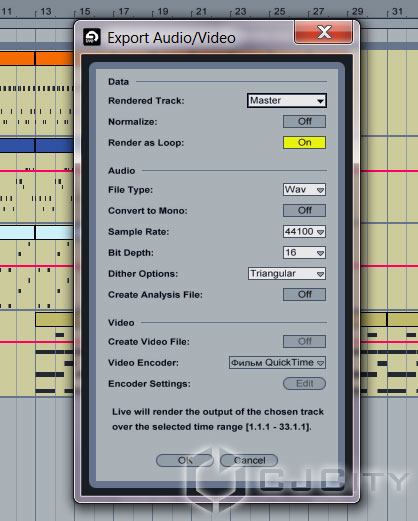
Task: Enable Create Analysis File toggle
Action: [x=304, y=294]
